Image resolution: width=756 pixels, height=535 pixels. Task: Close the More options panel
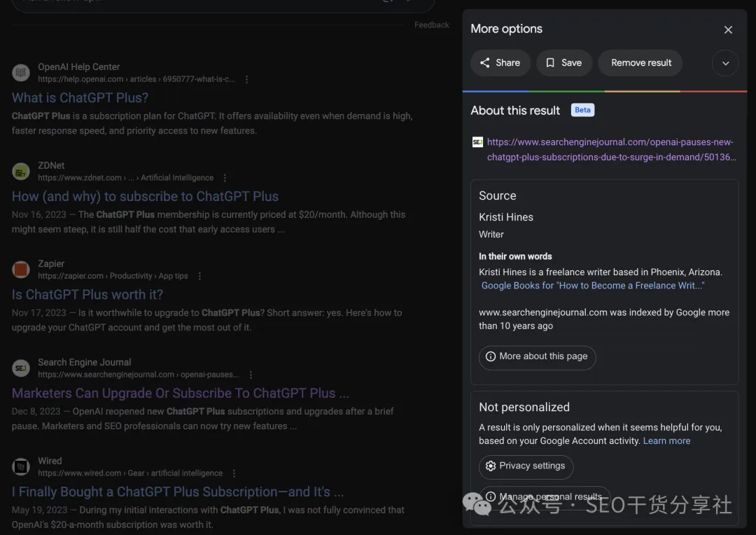tap(727, 30)
